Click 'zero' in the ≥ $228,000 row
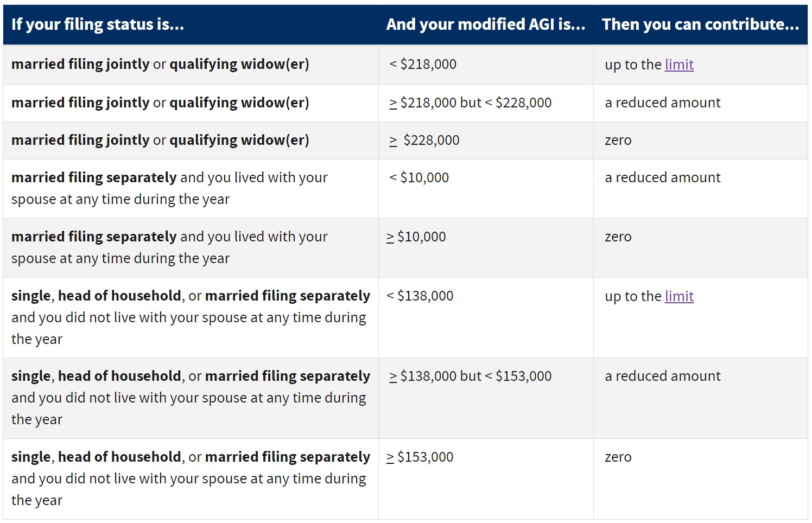Viewport: 812px width, 523px height. tap(618, 141)
